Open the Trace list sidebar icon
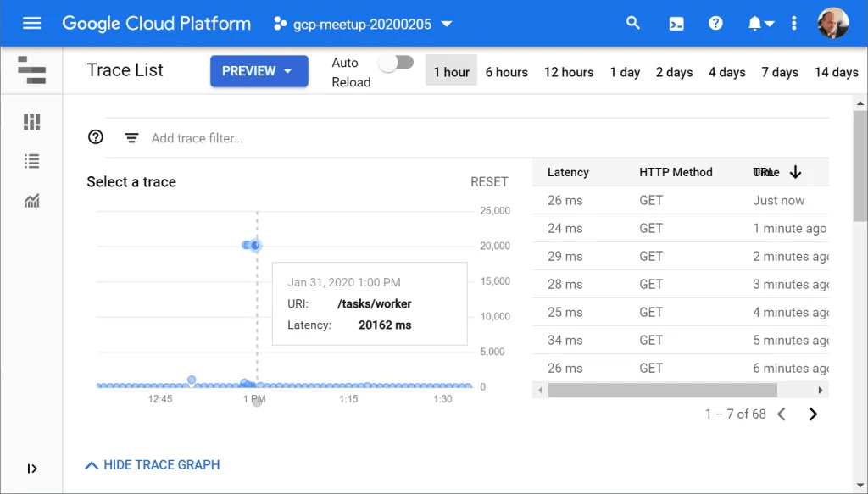 tap(32, 161)
